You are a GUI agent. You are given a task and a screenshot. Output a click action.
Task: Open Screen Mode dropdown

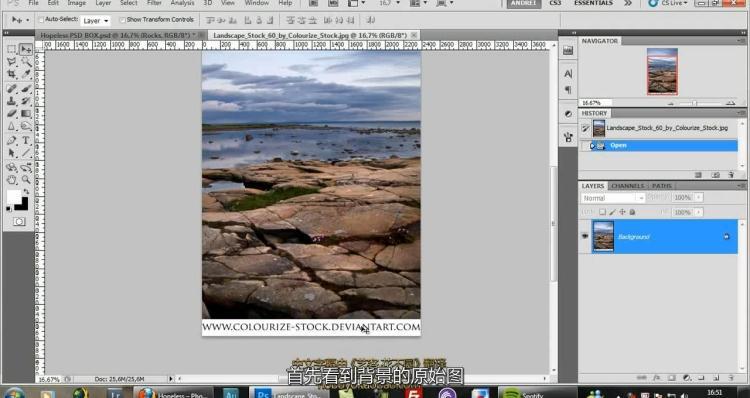pos(444,3)
